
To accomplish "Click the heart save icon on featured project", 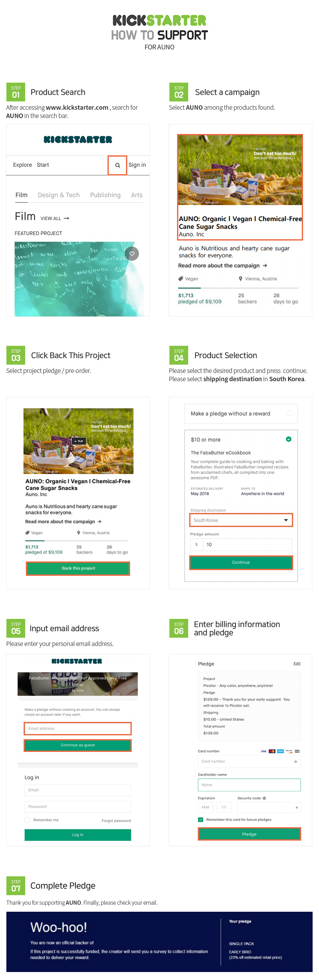I will [132, 253].
